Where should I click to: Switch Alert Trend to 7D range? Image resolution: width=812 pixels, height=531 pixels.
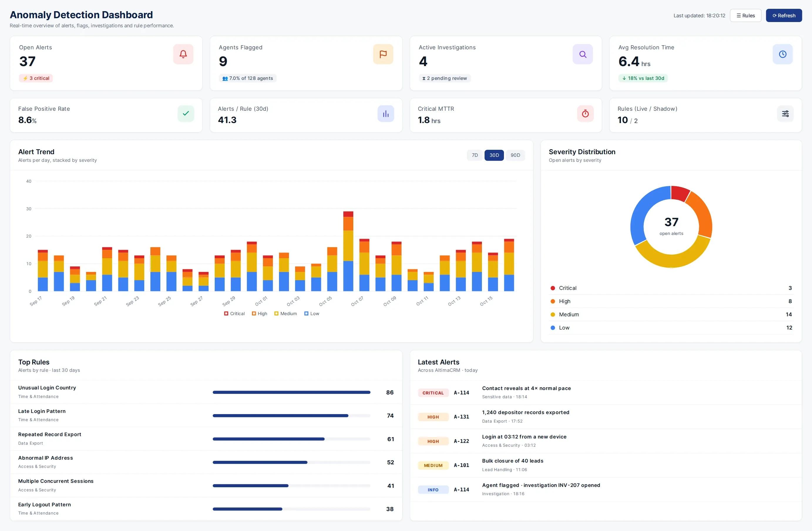[475, 155]
